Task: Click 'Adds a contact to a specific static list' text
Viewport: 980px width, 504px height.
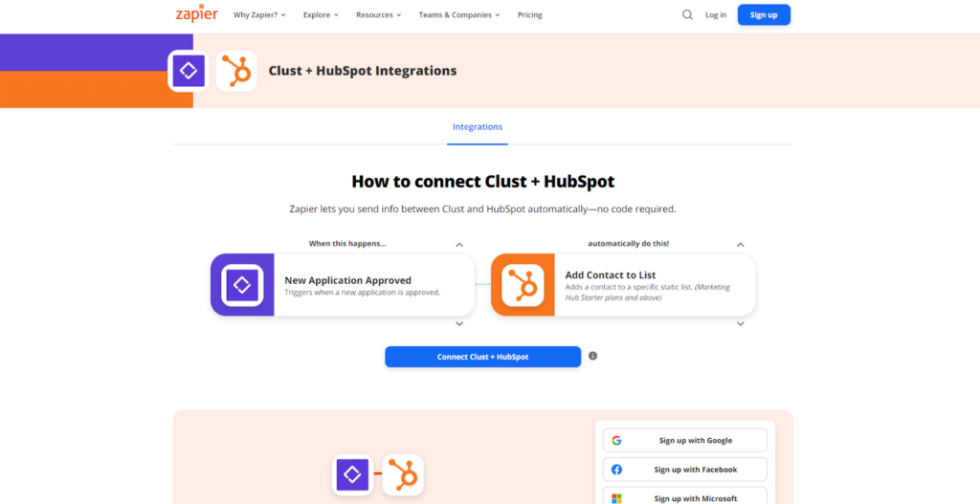Action: (x=648, y=293)
